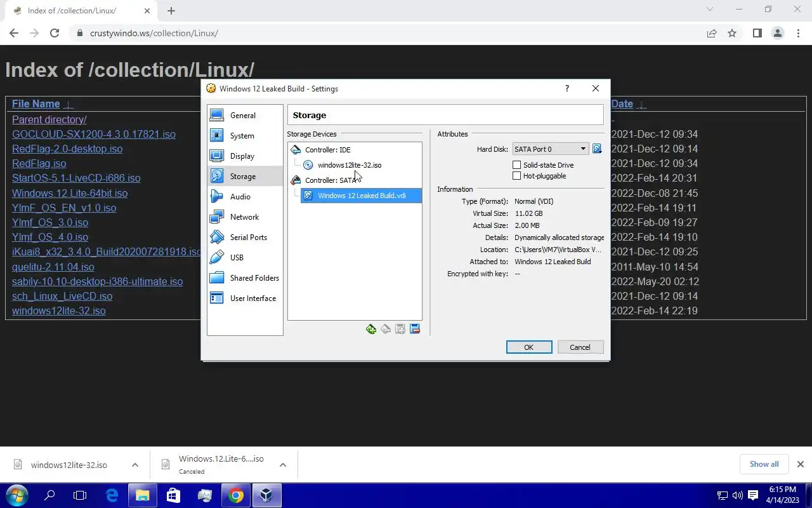Toggle Chrome side panel icon

tap(757, 33)
